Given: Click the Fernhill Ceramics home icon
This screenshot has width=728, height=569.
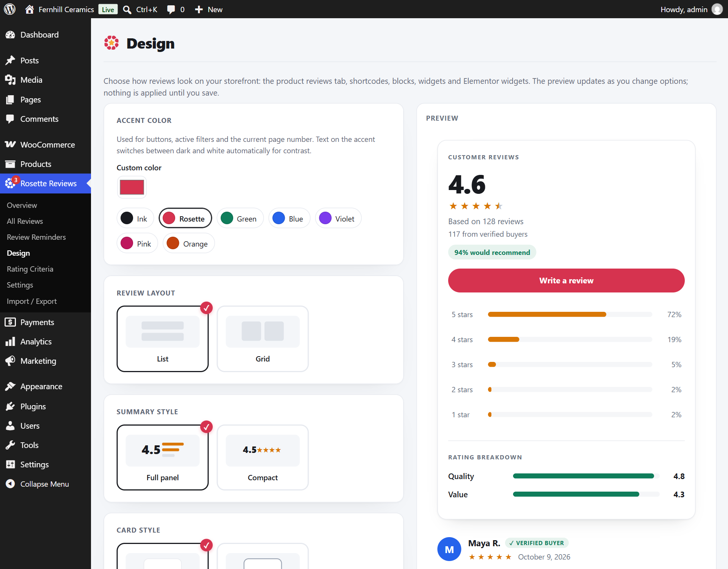Looking at the screenshot, I should pos(30,9).
